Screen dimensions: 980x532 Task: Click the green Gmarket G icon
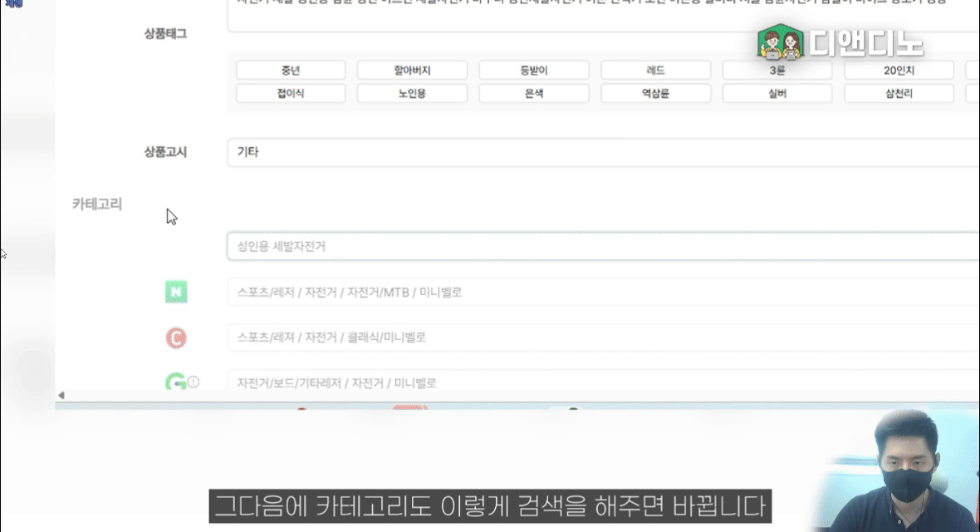(x=175, y=382)
